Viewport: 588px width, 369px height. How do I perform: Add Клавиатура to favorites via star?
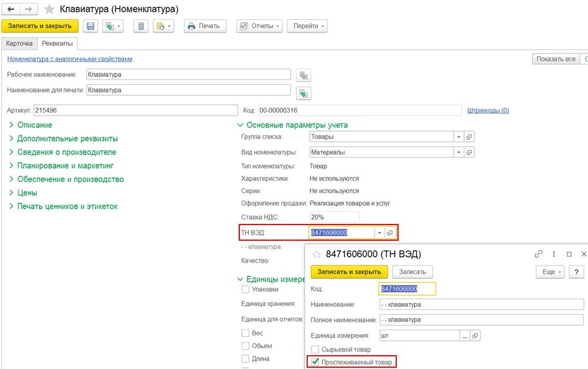pyautogui.click(x=49, y=10)
